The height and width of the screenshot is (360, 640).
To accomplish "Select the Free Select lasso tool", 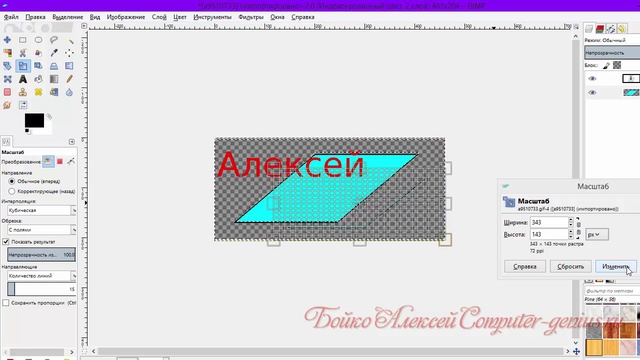I will [x=54, y=40].
